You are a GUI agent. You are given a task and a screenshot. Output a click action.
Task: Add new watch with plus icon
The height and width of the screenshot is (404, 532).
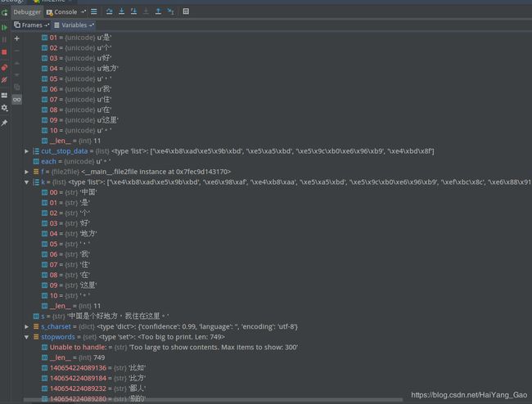pos(17,38)
